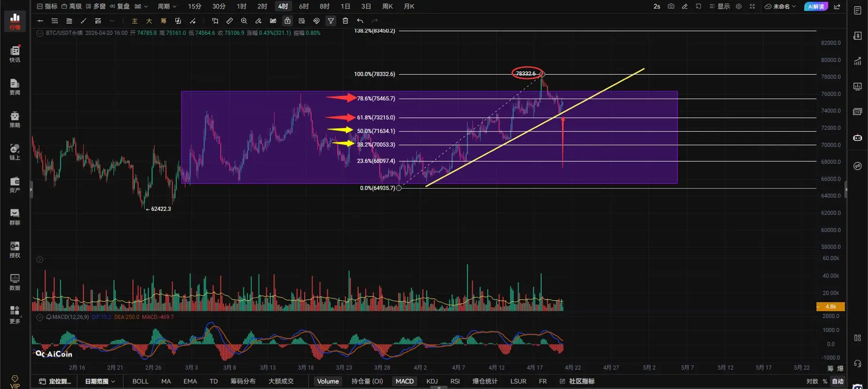
Task: Enter fullscreen chart mode
Action: (752, 7)
